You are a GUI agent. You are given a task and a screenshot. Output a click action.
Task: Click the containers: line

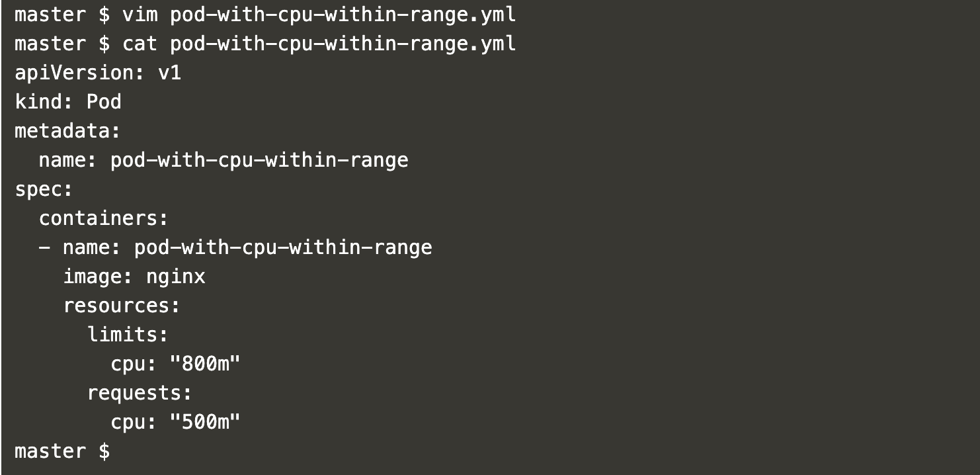(x=104, y=218)
